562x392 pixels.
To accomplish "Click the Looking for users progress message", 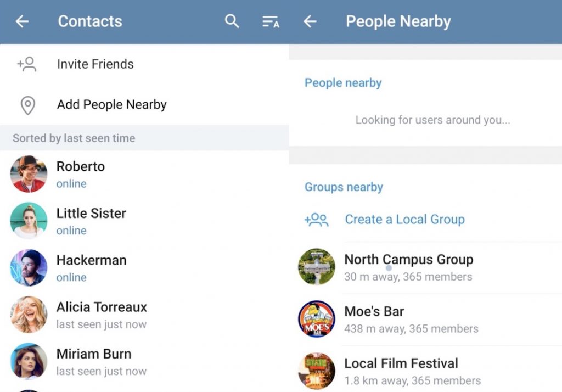I will tap(433, 120).
